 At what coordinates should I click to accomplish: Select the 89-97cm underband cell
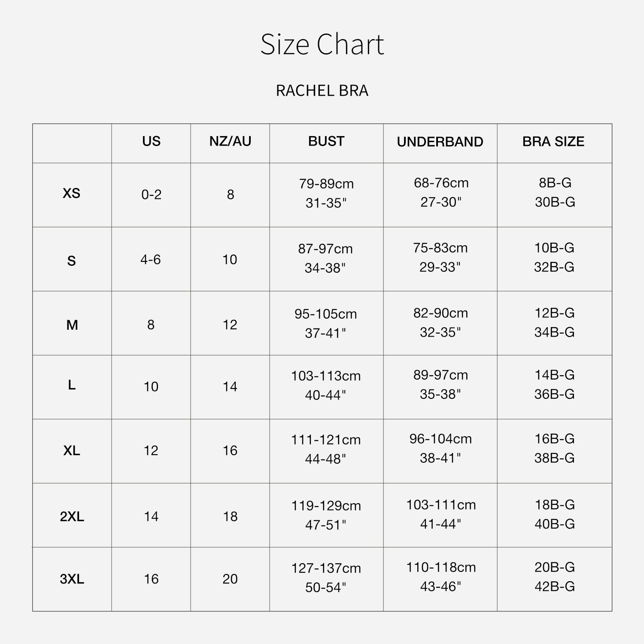click(440, 385)
